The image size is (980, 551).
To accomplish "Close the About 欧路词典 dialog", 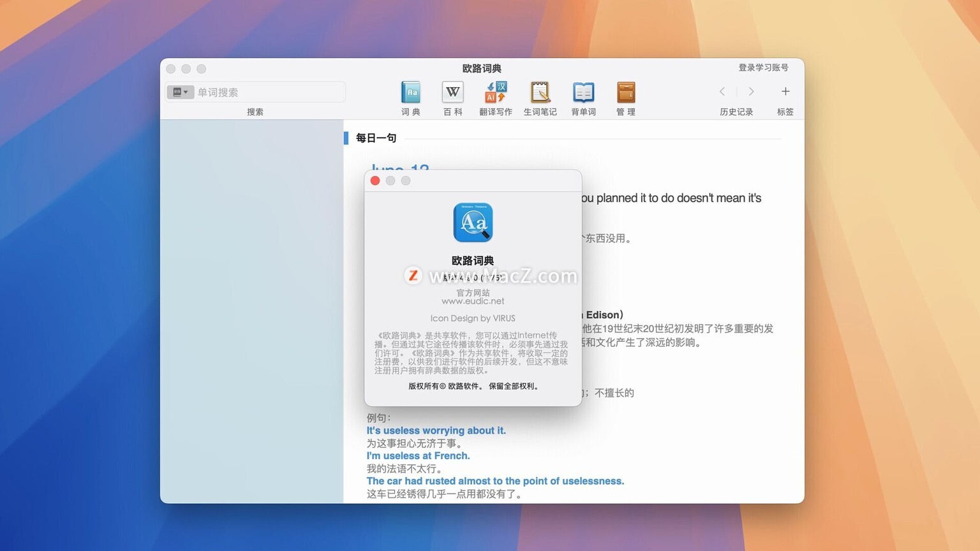I will tap(375, 180).
